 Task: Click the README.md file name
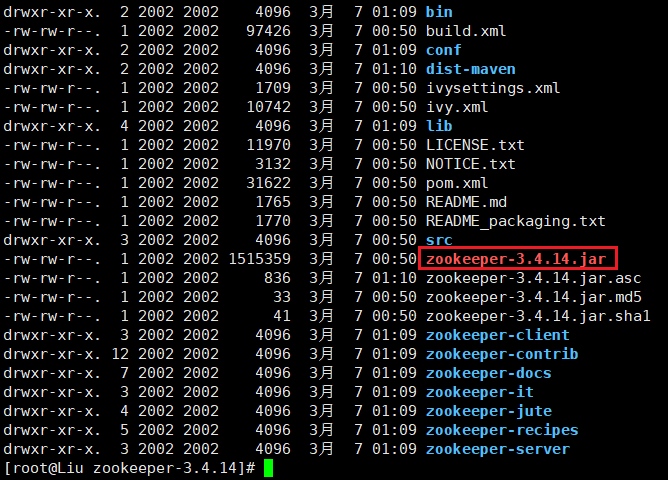[x=466, y=202]
